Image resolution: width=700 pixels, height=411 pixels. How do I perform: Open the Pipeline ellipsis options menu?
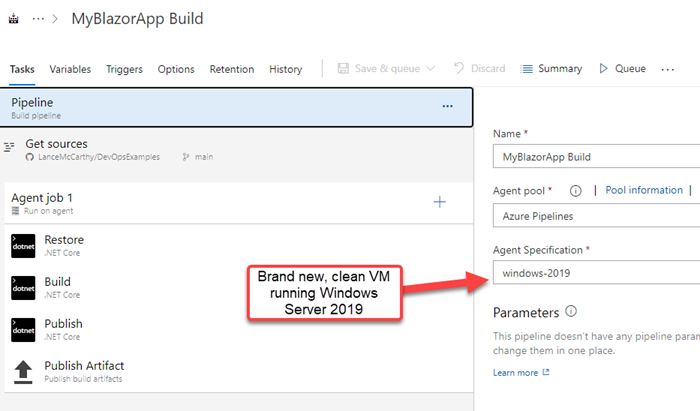click(447, 106)
